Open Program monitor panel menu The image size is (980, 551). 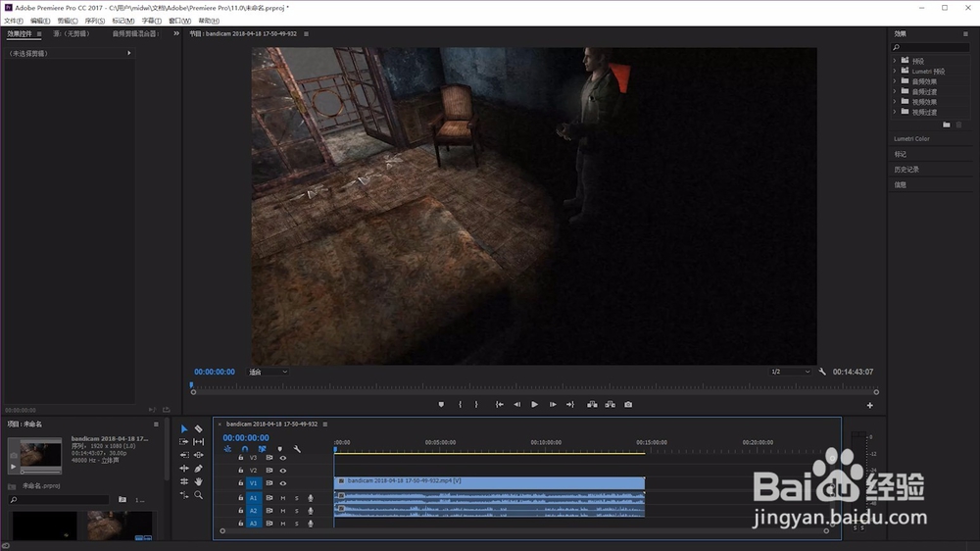pyautogui.click(x=306, y=33)
